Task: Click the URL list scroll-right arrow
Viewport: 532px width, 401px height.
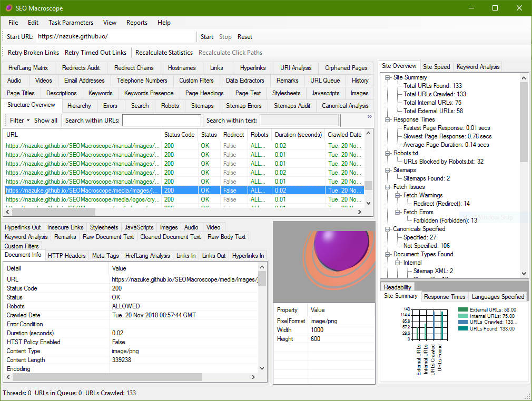Action: 360,212
